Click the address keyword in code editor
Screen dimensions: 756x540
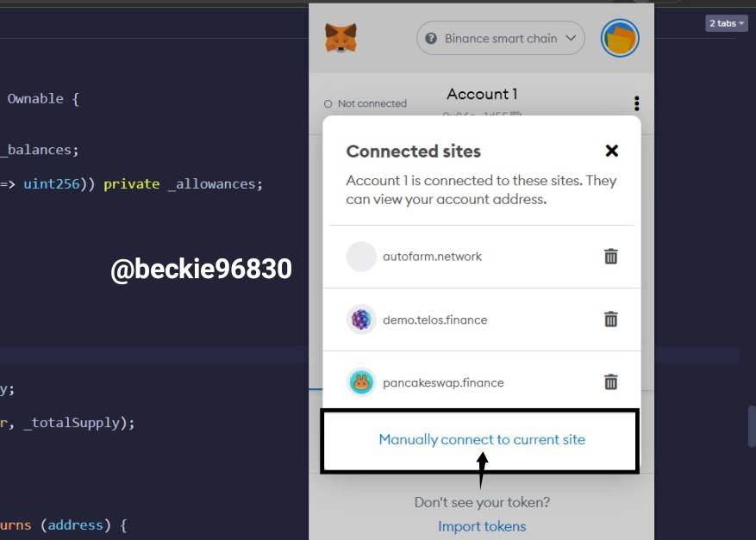pyautogui.click(x=75, y=524)
